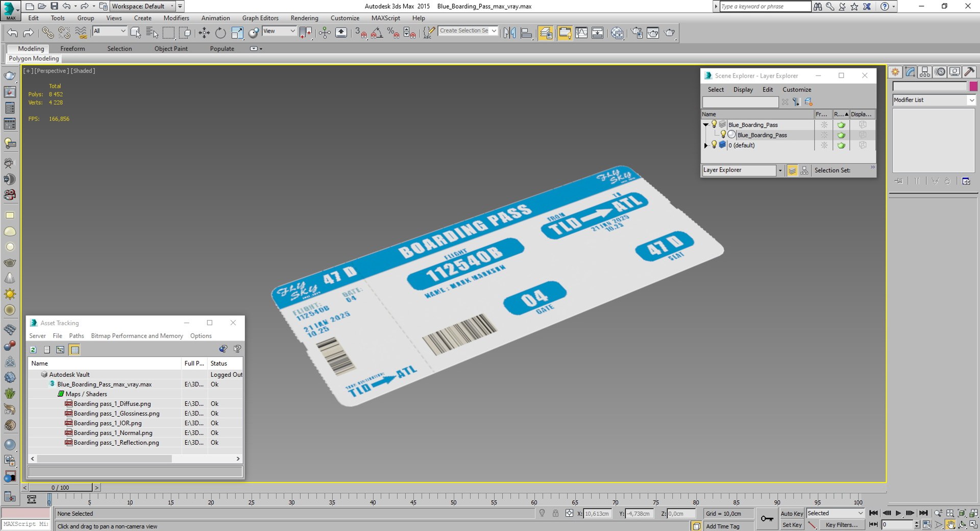Switch to the Object Paint ribbon tab

click(171, 49)
